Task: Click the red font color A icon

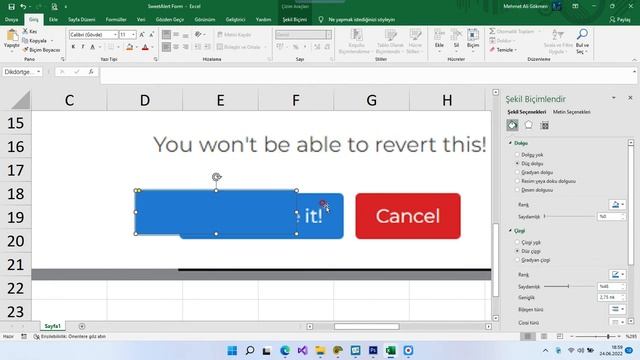Action: [x=145, y=47]
